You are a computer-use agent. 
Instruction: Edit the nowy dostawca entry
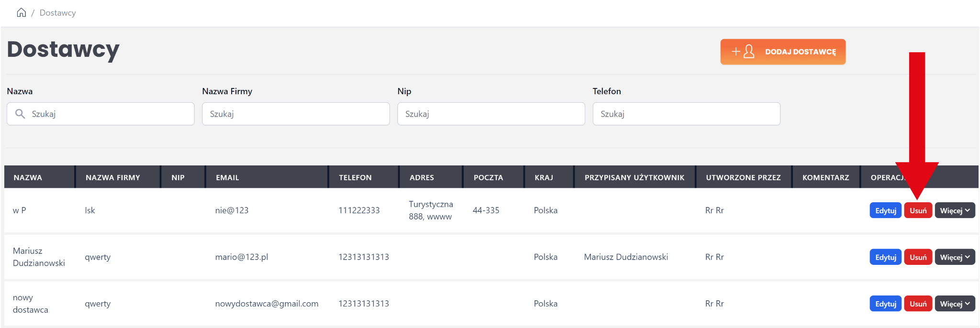(x=885, y=304)
